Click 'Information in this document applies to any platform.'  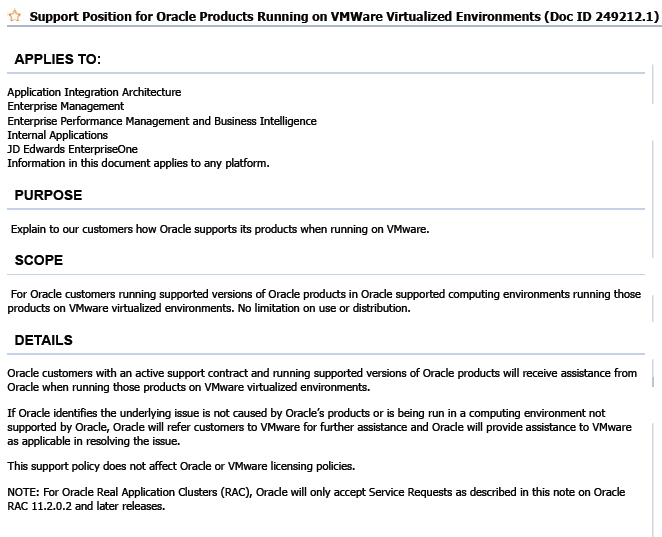(x=138, y=163)
